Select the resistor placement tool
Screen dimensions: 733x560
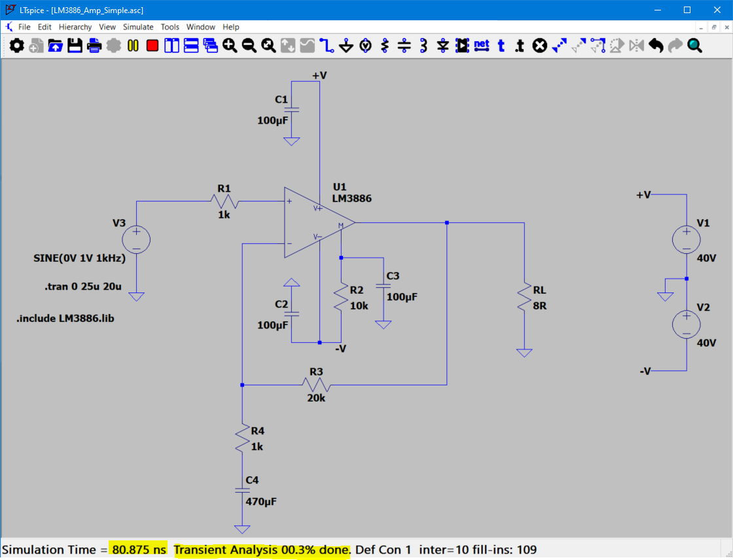[x=385, y=45]
